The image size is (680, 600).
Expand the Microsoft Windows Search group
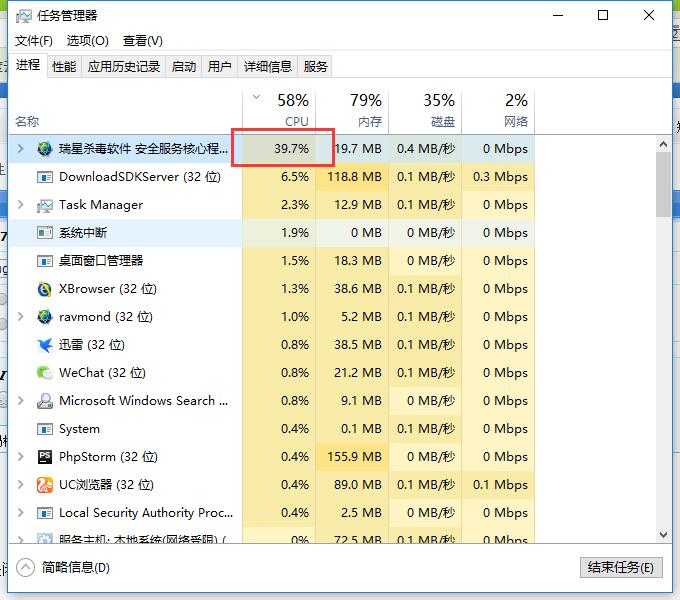click(x=20, y=401)
